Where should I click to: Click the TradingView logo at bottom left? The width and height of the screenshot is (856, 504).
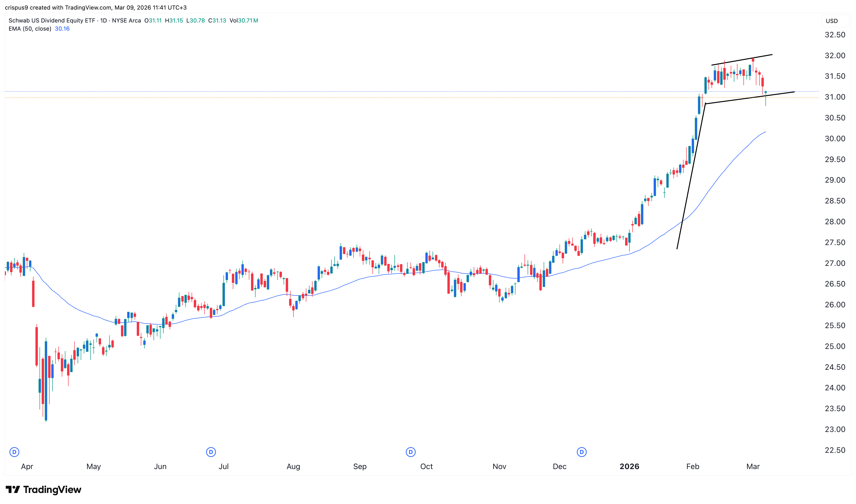pos(44,489)
